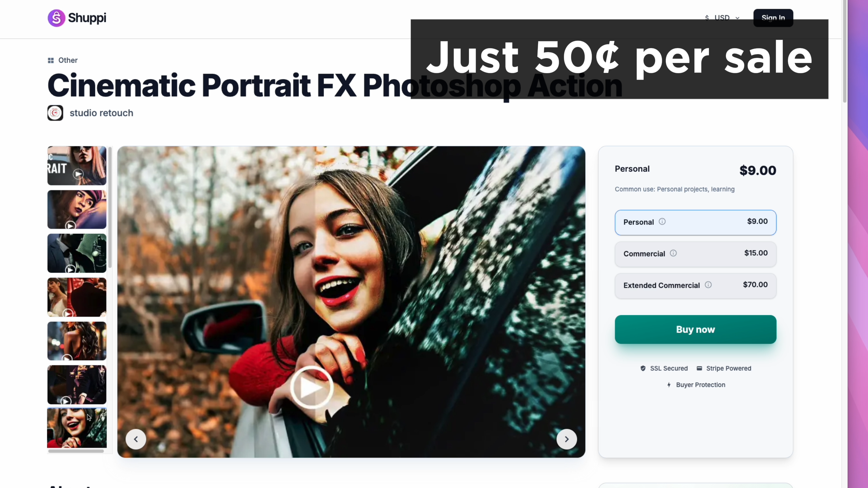Viewport: 868px width, 488px height.
Task: Play the main preview video
Action: [x=312, y=387]
